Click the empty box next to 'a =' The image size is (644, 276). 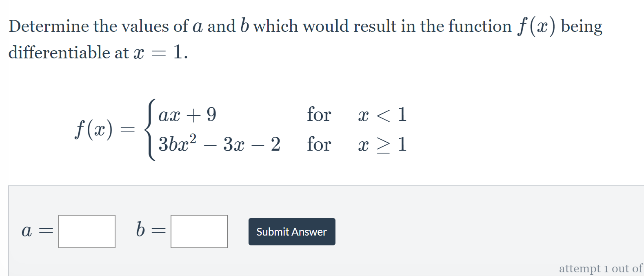[x=87, y=231]
